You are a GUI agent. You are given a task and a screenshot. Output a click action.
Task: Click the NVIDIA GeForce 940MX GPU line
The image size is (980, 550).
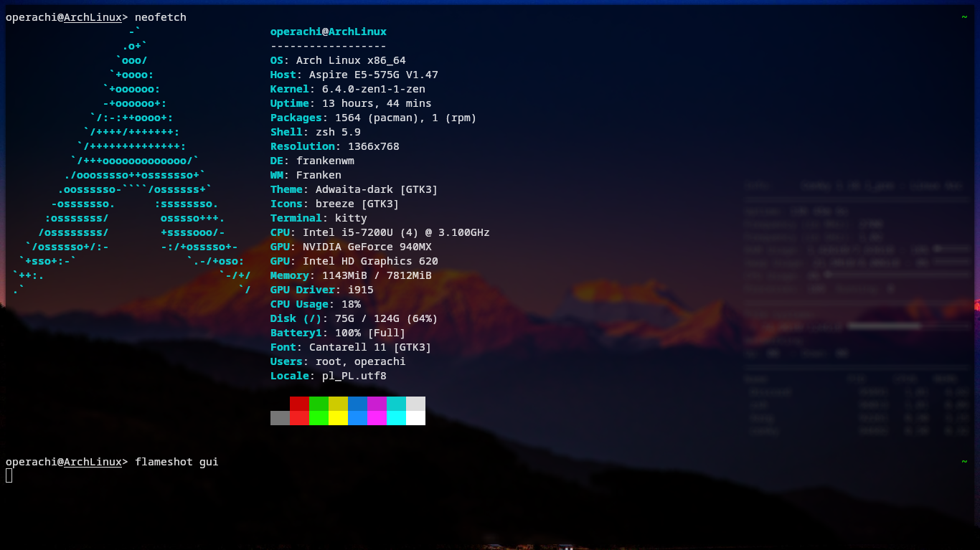pos(351,247)
